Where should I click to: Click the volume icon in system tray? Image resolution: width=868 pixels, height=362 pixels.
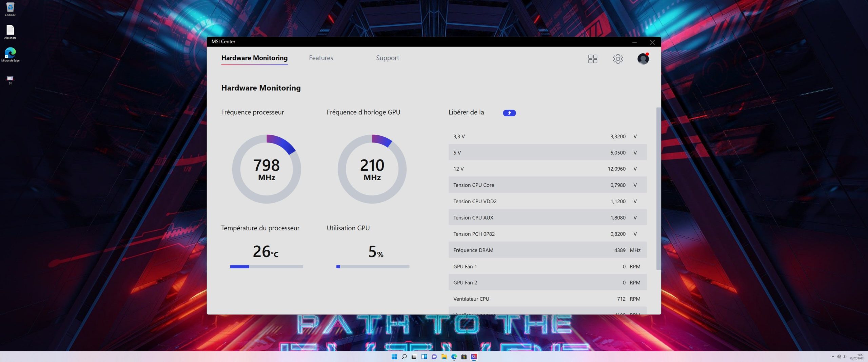(844, 357)
